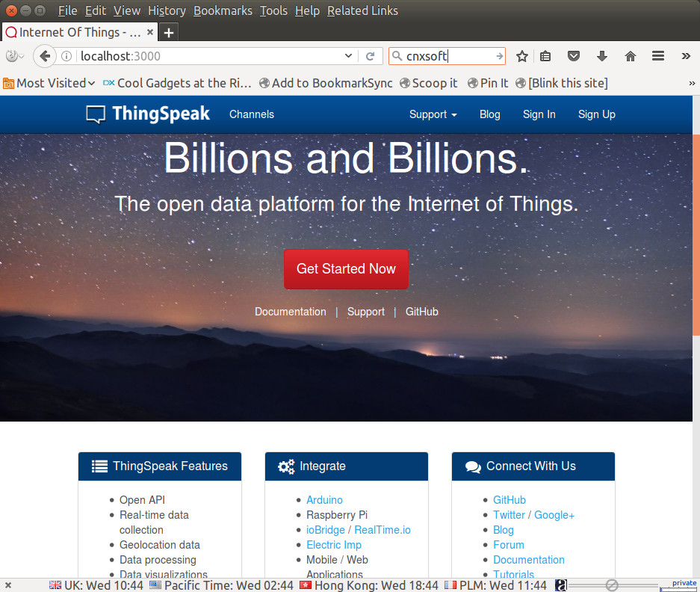Click the Get Started Now button
This screenshot has height=592, width=700.
point(346,269)
